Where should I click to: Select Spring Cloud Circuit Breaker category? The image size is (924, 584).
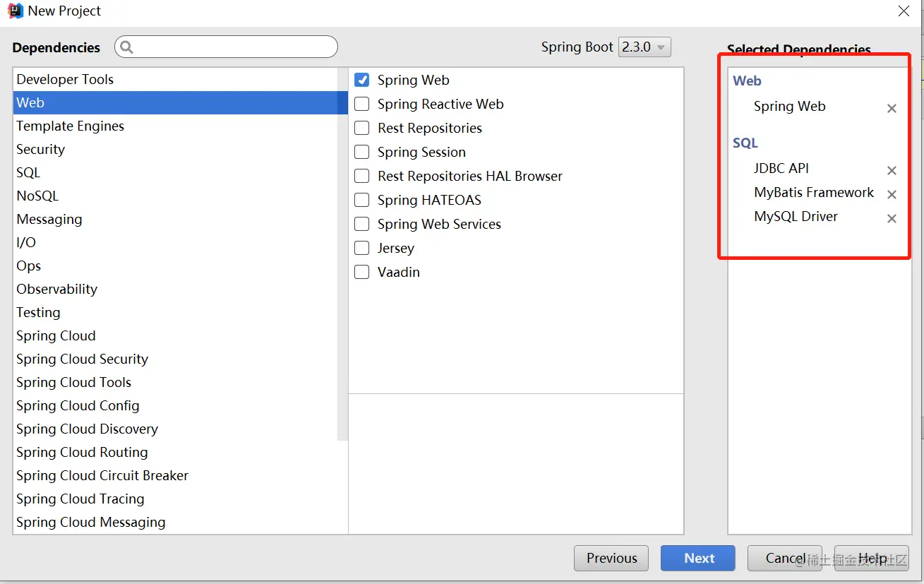176,475
